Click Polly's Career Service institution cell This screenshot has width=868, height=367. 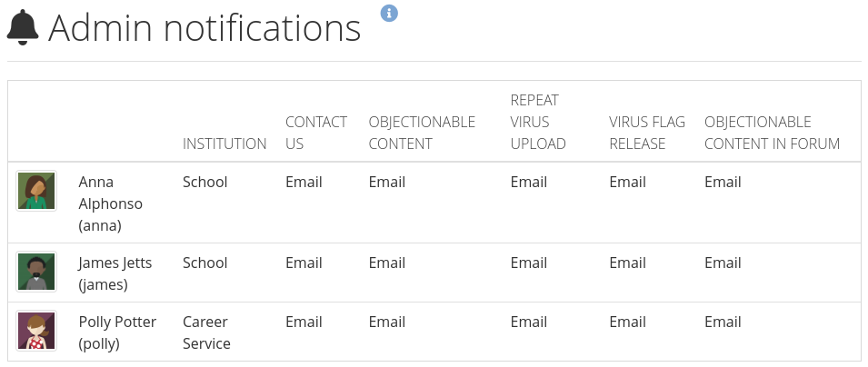[206, 332]
